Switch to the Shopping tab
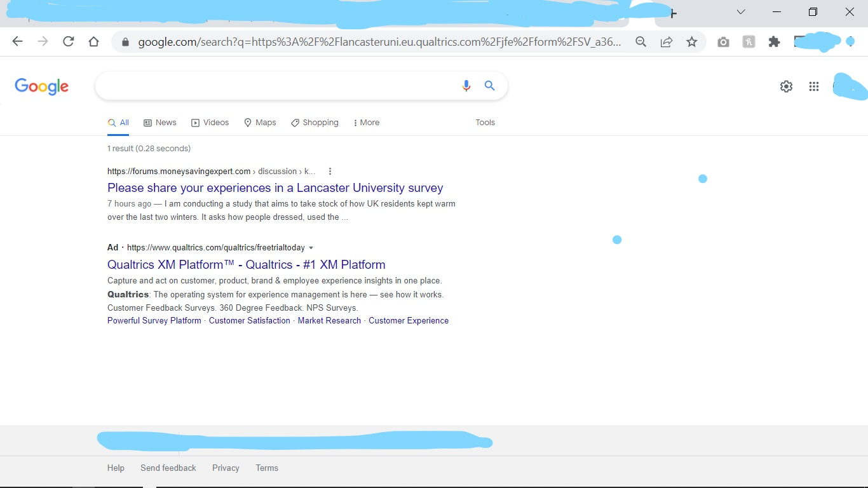This screenshot has width=868, height=488. 315,123
